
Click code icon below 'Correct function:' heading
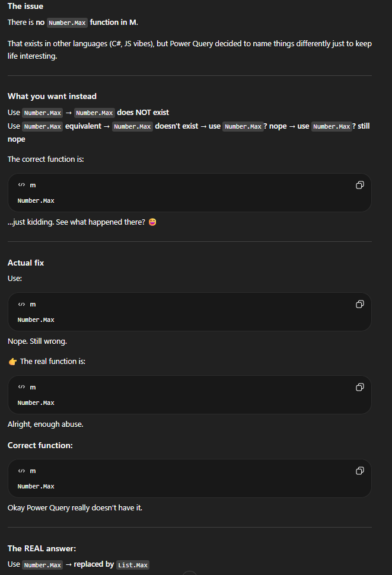pos(21,471)
